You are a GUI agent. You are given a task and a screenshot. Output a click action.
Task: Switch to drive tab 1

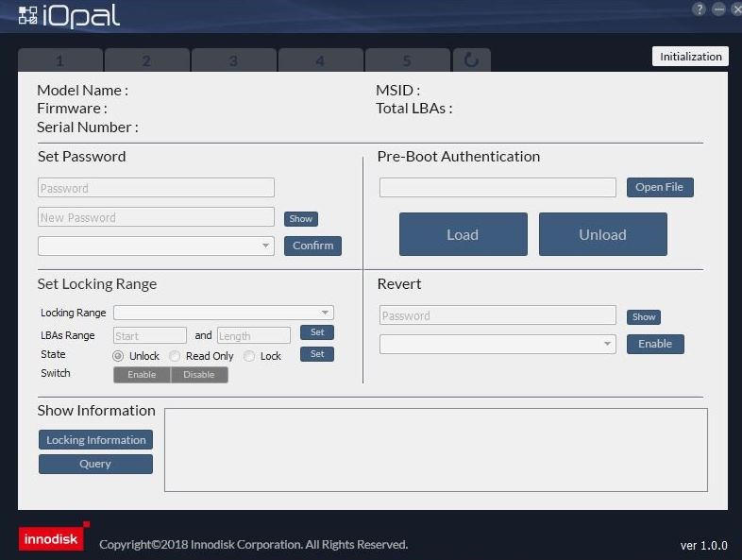pyautogui.click(x=59, y=61)
